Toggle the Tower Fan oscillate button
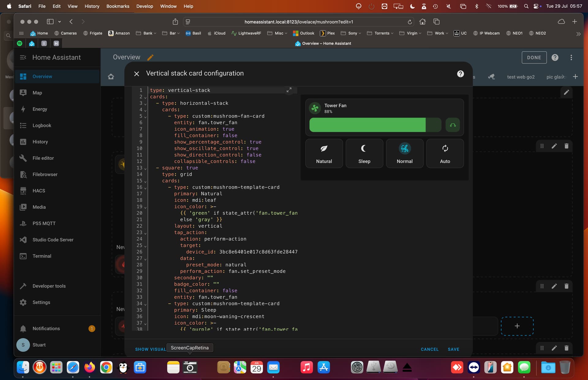Screen dimensions: 588x380 click(453, 125)
